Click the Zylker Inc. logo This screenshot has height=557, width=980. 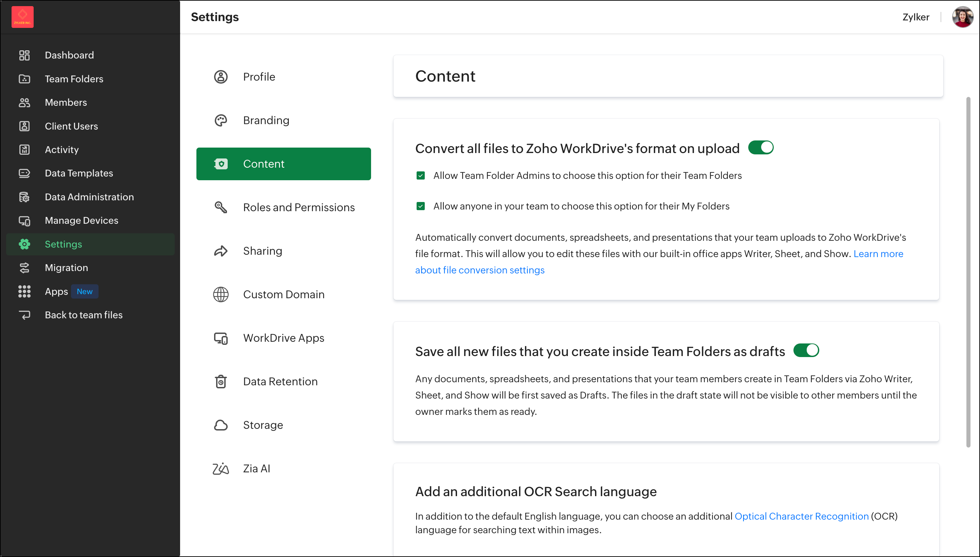tap(22, 17)
